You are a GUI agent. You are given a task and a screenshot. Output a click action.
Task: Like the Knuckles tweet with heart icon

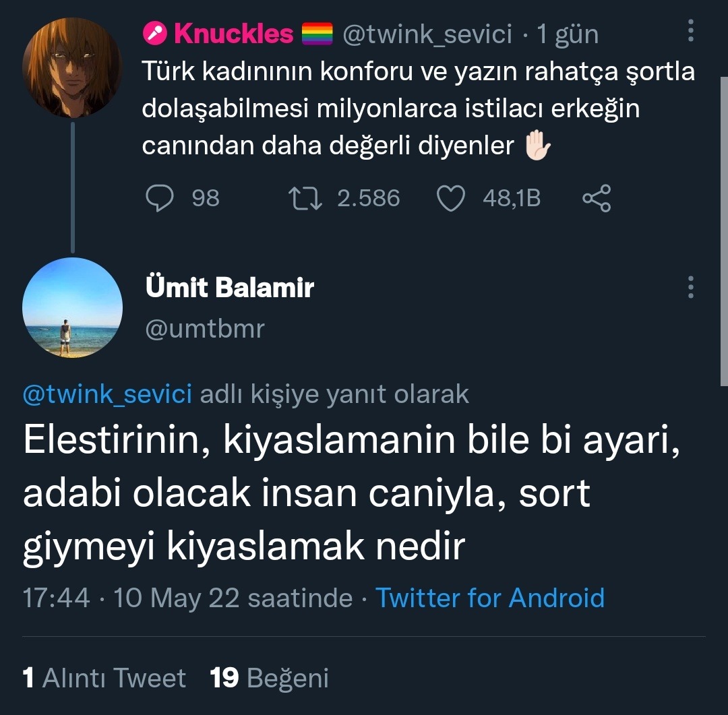pyautogui.click(x=451, y=197)
